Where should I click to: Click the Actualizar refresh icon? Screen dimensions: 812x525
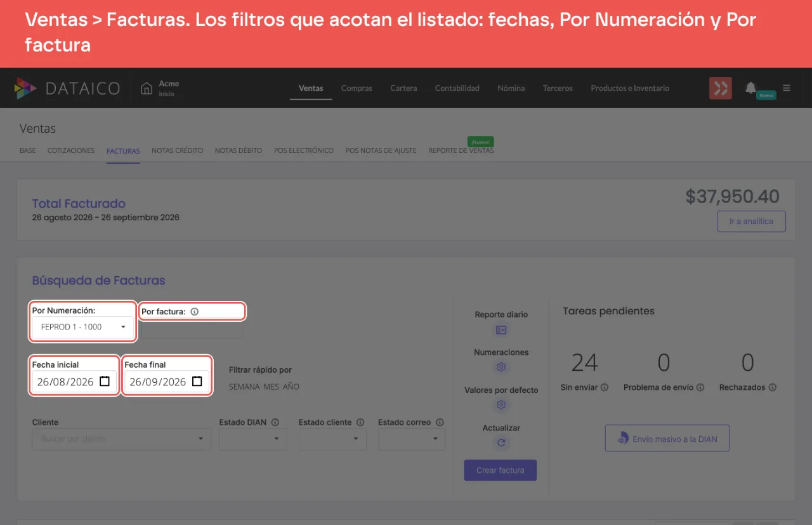click(501, 443)
